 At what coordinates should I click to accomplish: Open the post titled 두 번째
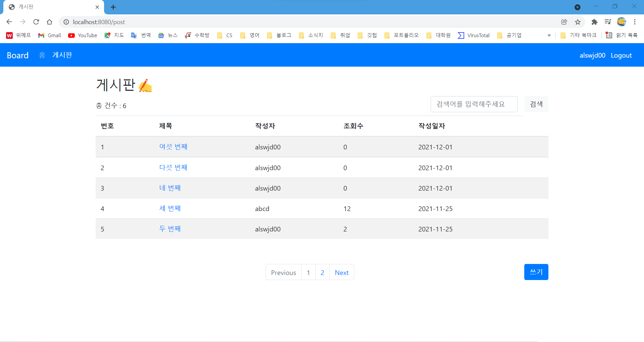coord(170,229)
